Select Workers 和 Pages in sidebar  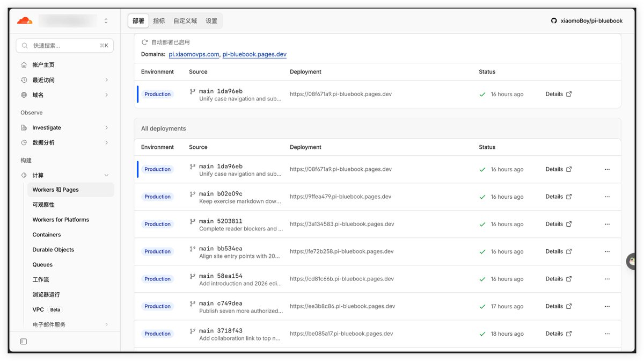tap(71, 190)
